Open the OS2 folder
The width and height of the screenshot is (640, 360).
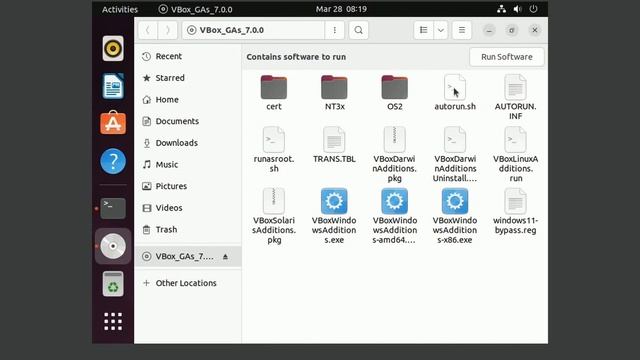coord(394,93)
